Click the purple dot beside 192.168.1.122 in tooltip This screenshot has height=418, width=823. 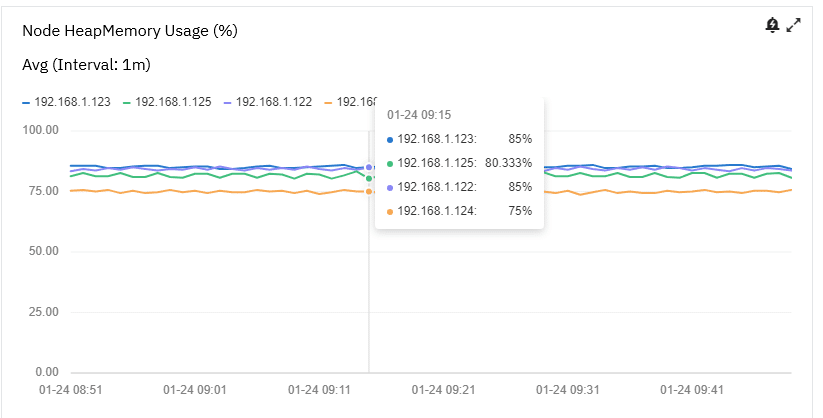pos(390,187)
